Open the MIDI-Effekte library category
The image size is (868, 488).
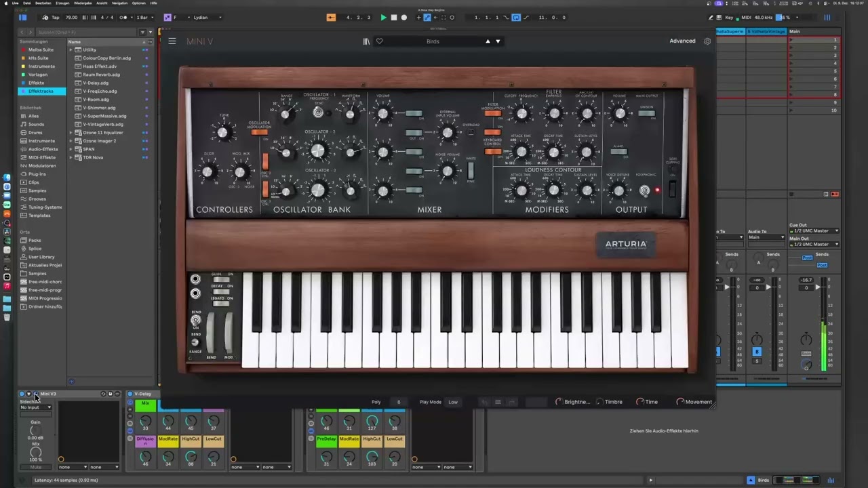[x=41, y=157]
